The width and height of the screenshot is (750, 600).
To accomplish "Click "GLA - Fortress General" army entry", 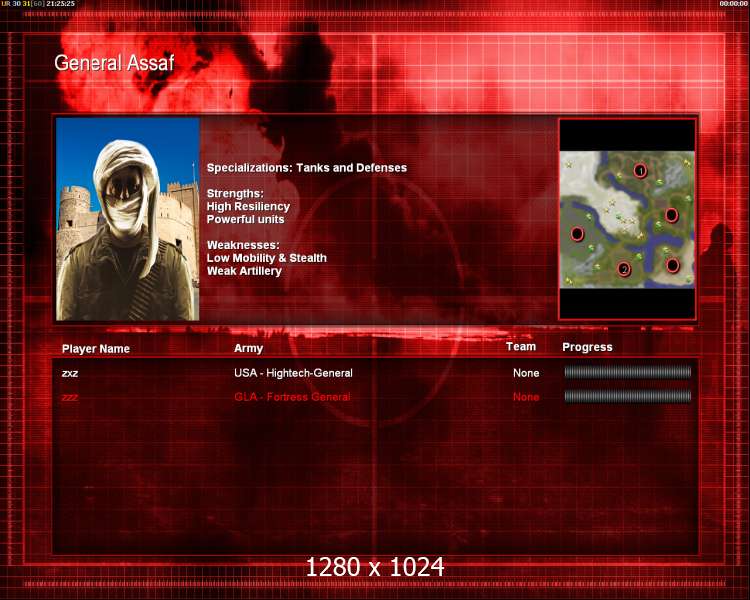I will (x=292, y=397).
